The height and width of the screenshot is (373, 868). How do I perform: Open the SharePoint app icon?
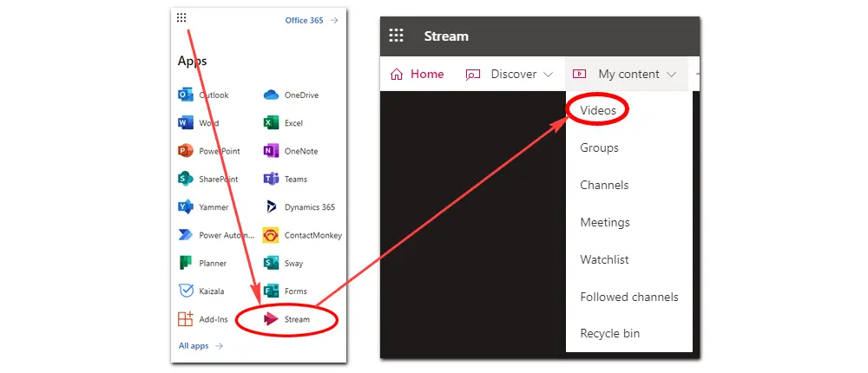coord(186,179)
